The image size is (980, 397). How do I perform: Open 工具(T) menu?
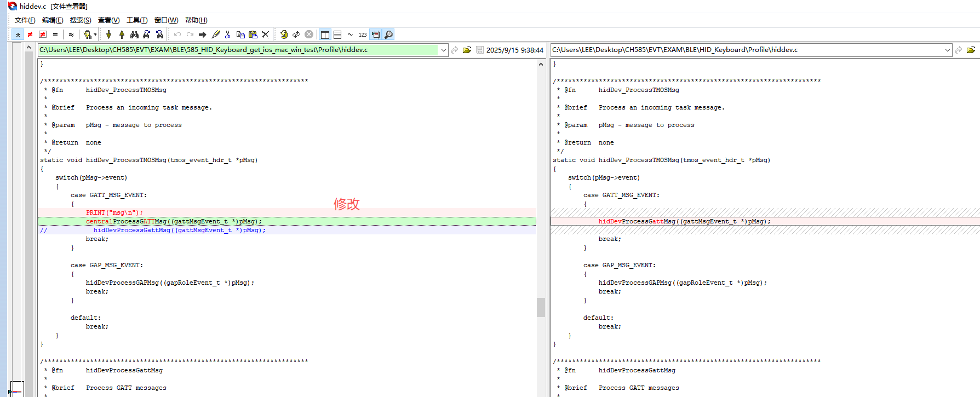[x=137, y=20]
